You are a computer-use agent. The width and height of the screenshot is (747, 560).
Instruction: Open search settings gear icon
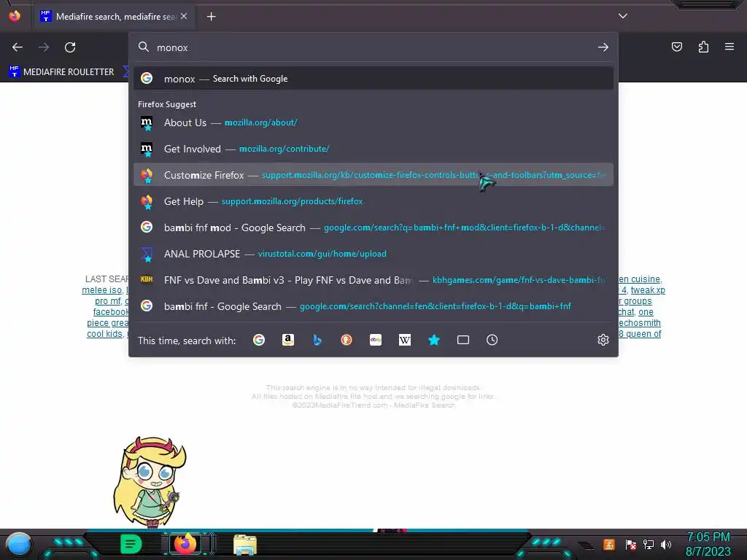pos(603,340)
